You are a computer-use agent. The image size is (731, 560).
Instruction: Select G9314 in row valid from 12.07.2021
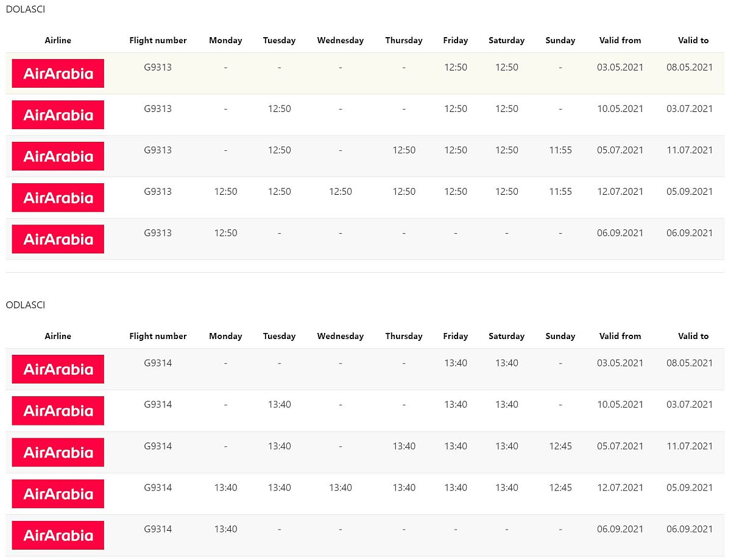click(158, 487)
